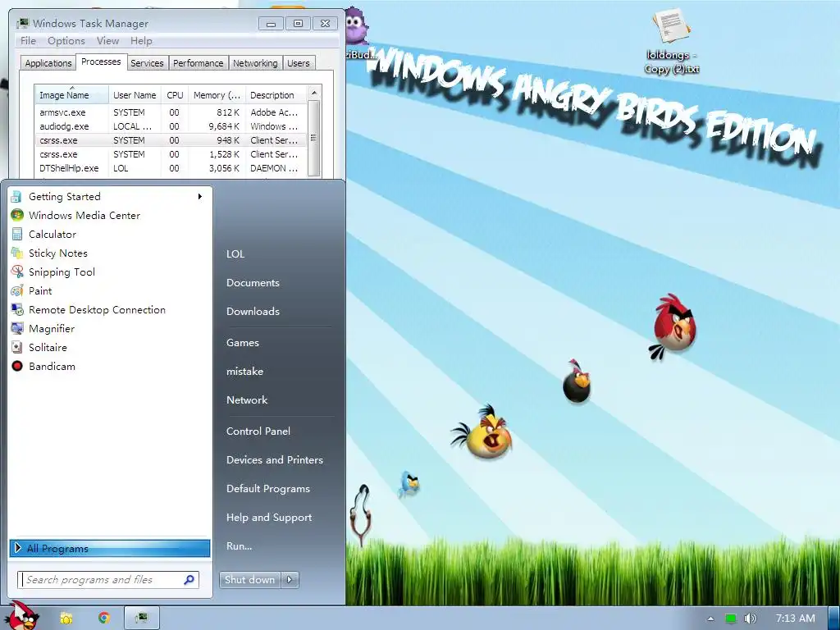
Task: Select the purple gorilla desktop icon
Action: click(x=358, y=33)
